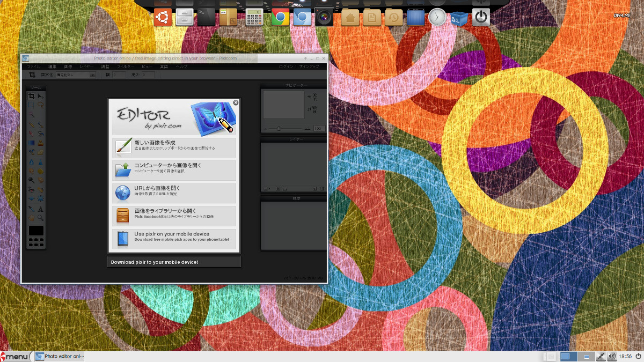Screen dimensions: 644x362
Task: Select the Magic Wand tool
Action: pos(31,114)
